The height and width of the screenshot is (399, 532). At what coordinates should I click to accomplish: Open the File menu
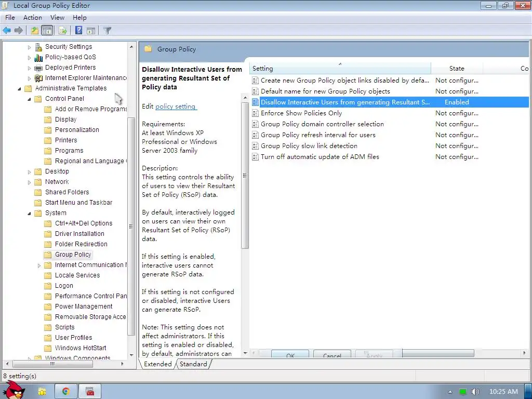(10, 18)
